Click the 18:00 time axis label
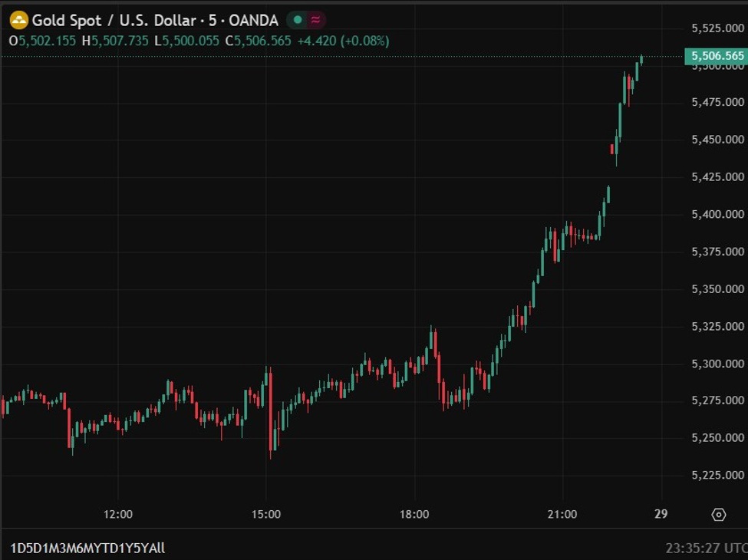The image size is (748, 560). [x=414, y=515]
